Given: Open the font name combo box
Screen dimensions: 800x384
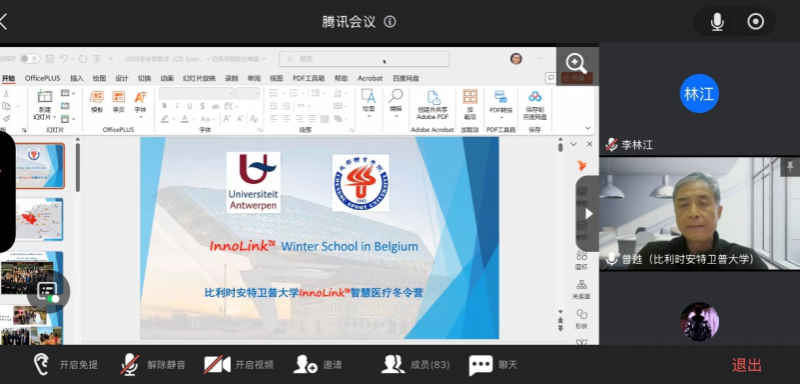Looking at the screenshot, I should click(x=196, y=93).
